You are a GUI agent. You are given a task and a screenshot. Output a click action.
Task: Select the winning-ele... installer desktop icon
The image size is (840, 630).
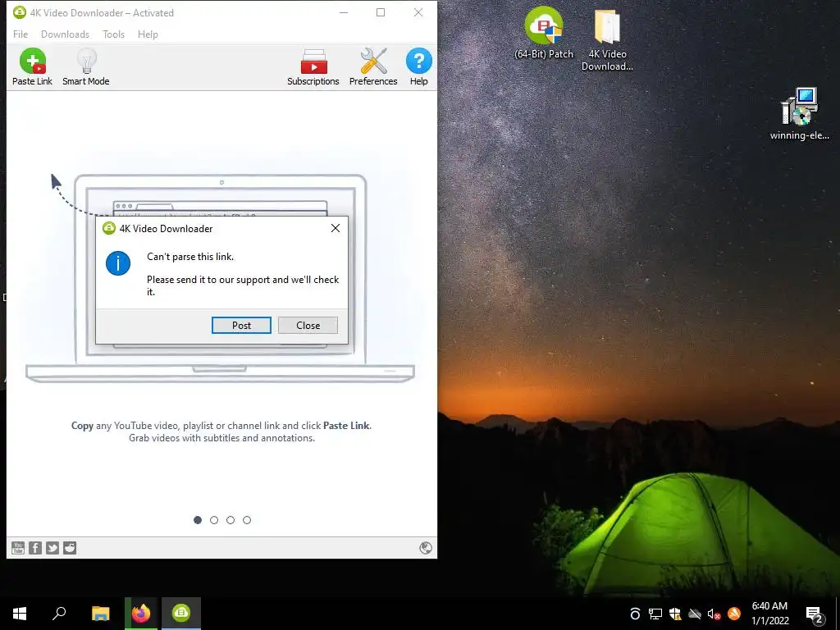pyautogui.click(x=799, y=113)
